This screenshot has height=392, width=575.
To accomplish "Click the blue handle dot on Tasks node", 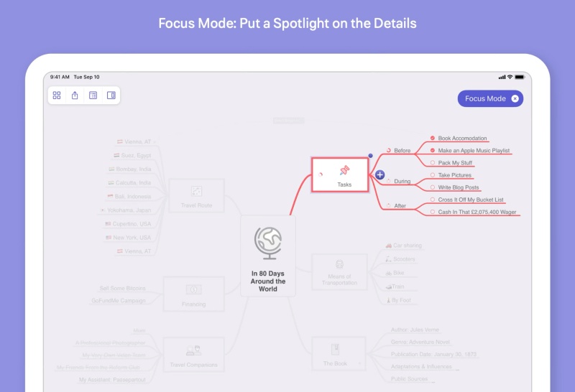I will tap(370, 156).
